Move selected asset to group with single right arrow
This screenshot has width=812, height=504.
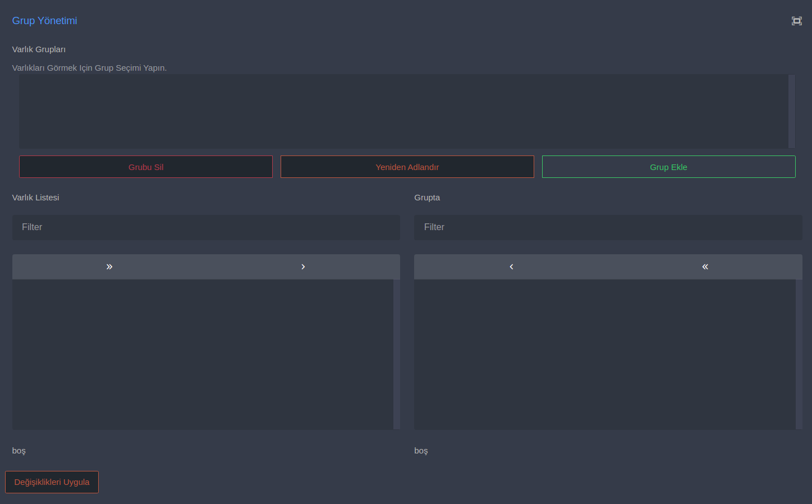click(x=303, y=267)
